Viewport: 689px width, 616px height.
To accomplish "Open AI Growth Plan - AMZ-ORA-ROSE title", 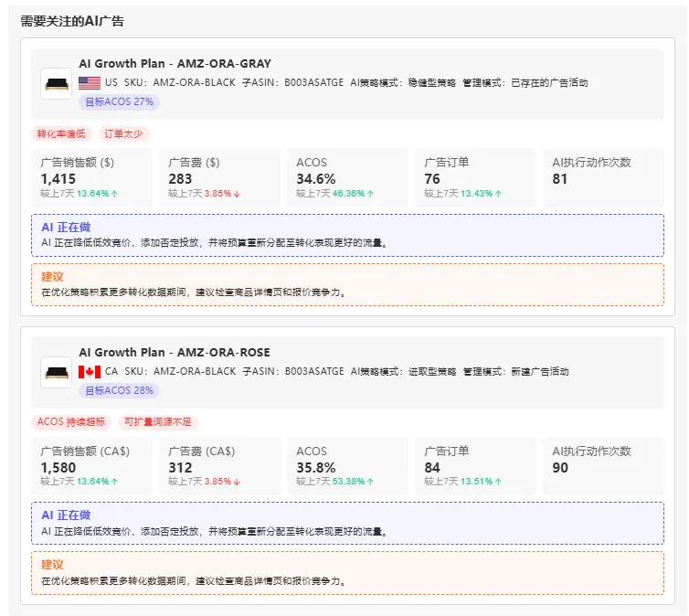I will click(175, 353).
